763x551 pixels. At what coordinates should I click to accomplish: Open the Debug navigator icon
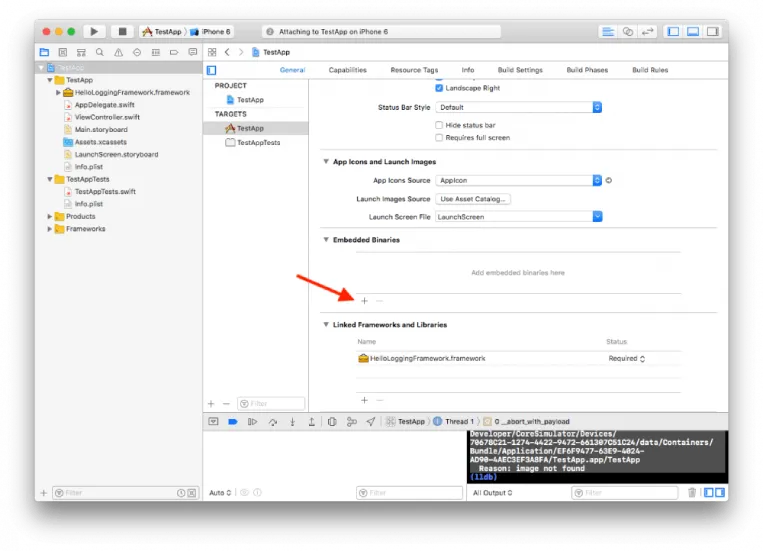point(156,52)
